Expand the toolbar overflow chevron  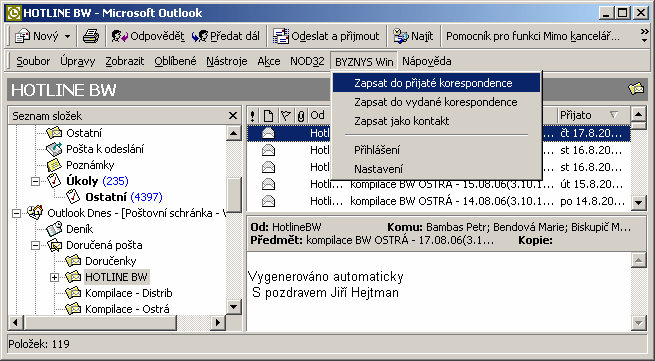(x=644, y=35)
